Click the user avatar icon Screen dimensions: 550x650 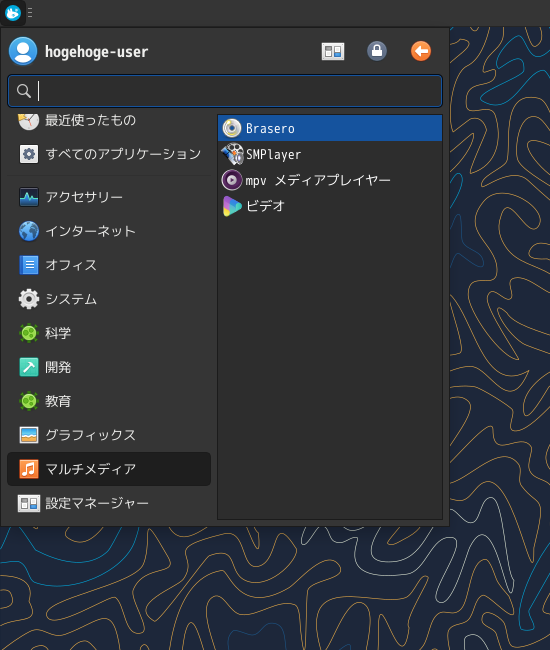pos(23,51)
